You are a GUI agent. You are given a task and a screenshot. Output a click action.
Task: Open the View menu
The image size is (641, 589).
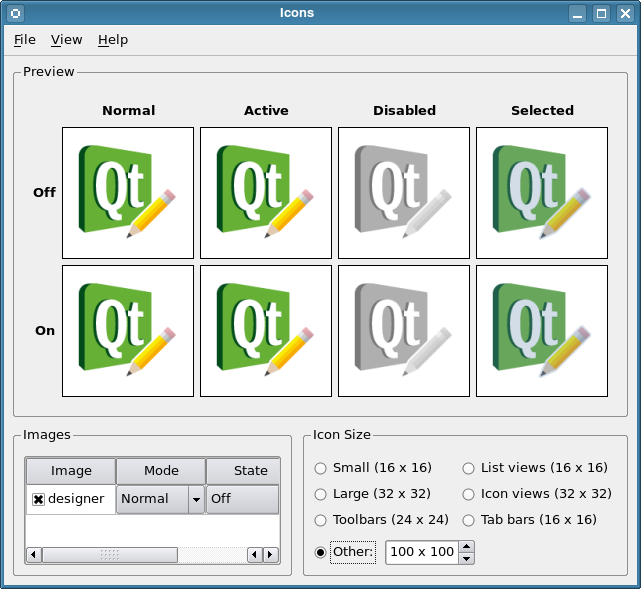pyautogui.click(x=67, y=40)
